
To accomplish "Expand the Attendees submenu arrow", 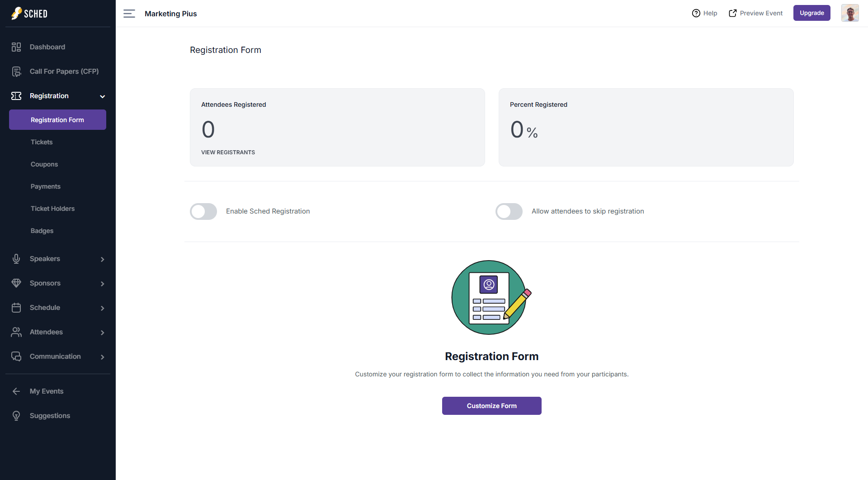I will [x=103, y=333].
